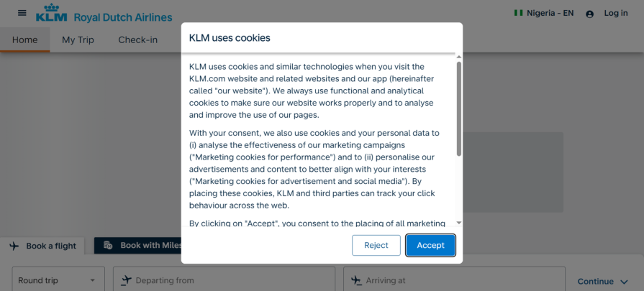Click the airplane icon on Book a flight
This screenshot has height=291, width=644.
(14, 246)
